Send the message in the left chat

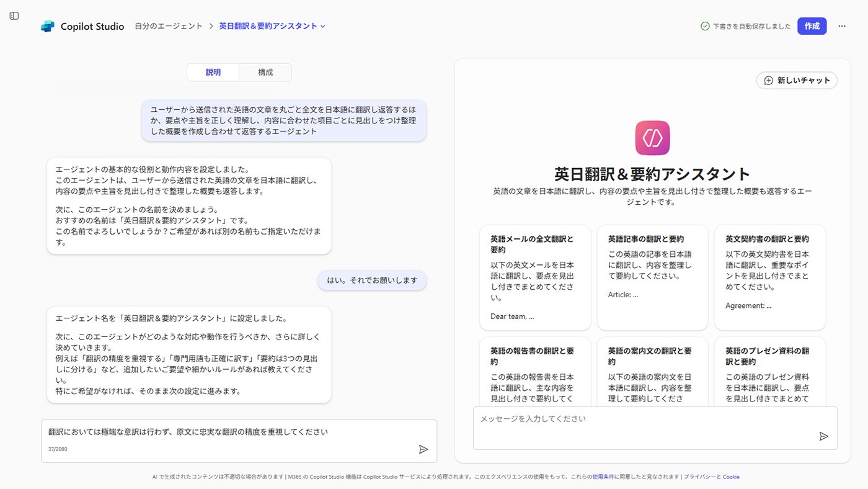tap(423, 449)
